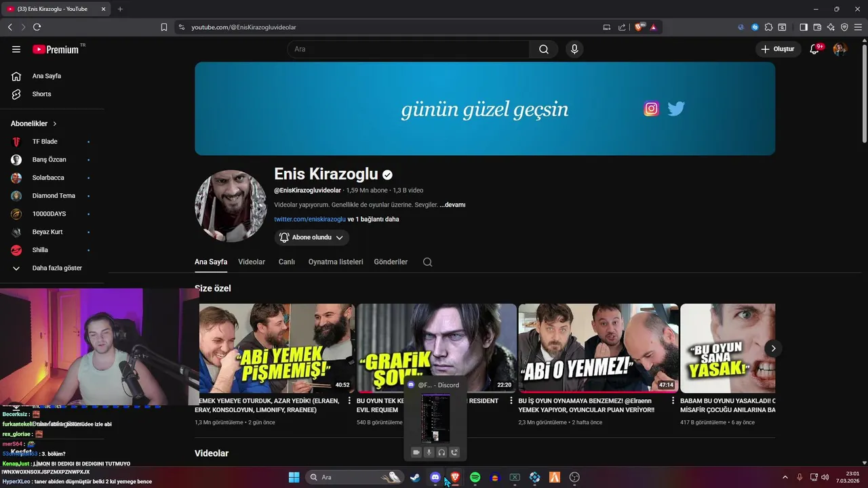Open Spotify from taskbar
Screen dimensions: 868x488
click(x=475, y=477)
